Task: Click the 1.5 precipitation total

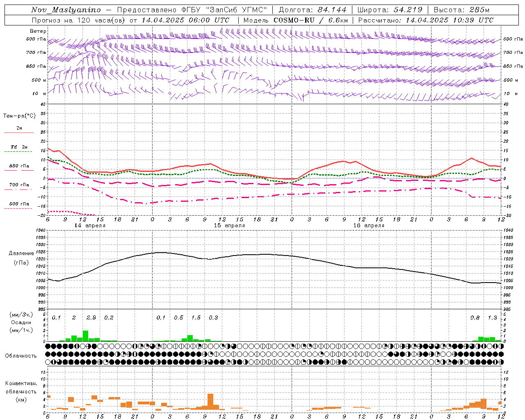Action: (196, 318)
